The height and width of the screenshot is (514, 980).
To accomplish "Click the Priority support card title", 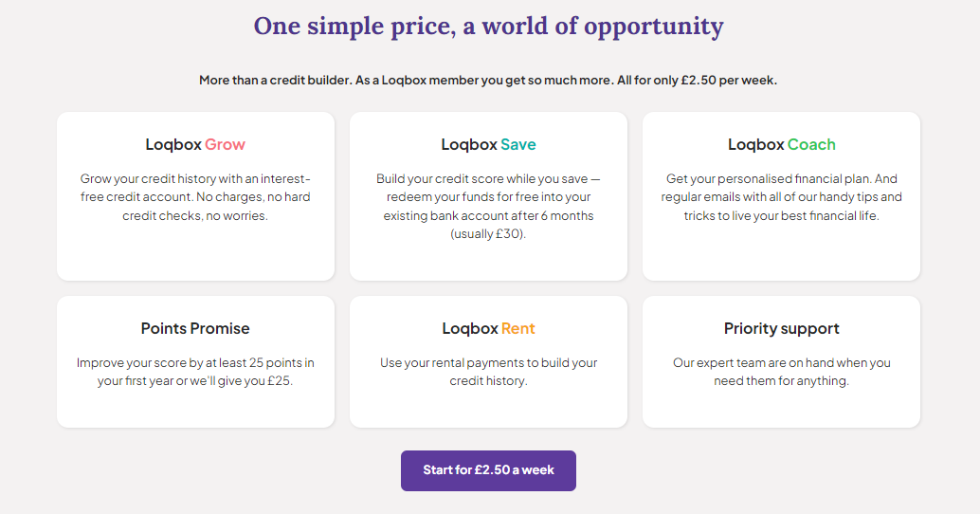I will [781, 329].
